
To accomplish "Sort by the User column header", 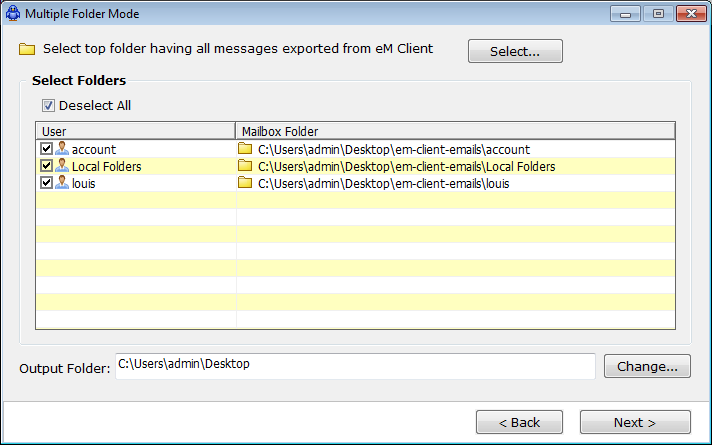I will point(135,131).
